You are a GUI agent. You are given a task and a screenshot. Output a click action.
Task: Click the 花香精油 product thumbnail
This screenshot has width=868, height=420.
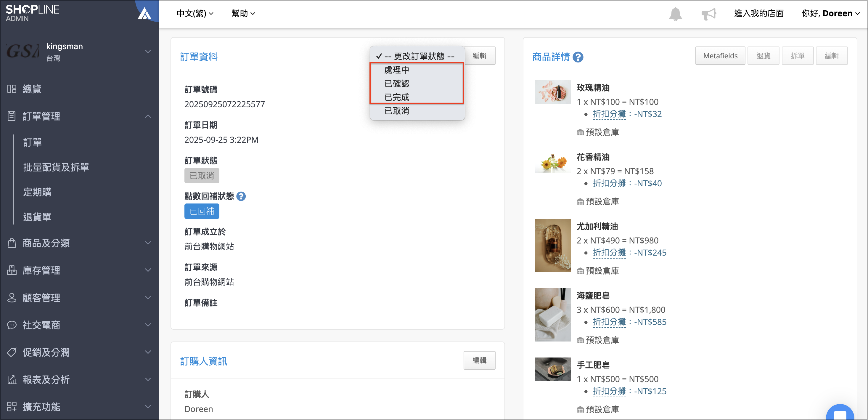tap(553, 161)
